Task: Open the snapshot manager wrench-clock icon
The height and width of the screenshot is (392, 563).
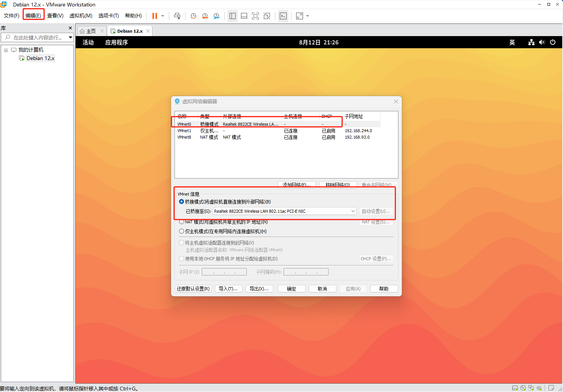Action: 216,16
